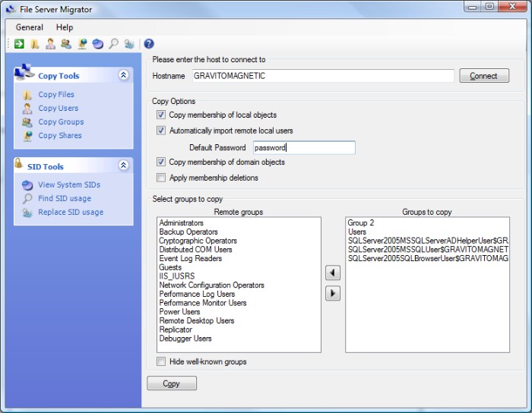Collapse the Copy Tools panel
Viewport: 532px width, 413px height.
[123, 75]
